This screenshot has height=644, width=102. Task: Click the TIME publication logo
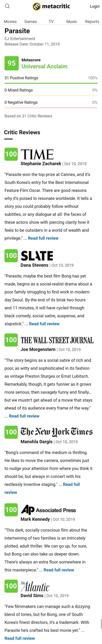pos(37,154)
